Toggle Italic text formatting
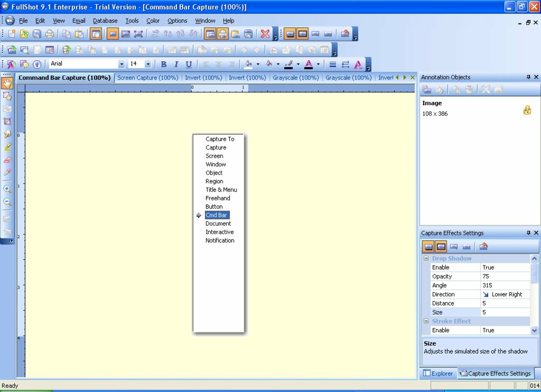Viewport: 541px width, 392px height. [176, 64]
